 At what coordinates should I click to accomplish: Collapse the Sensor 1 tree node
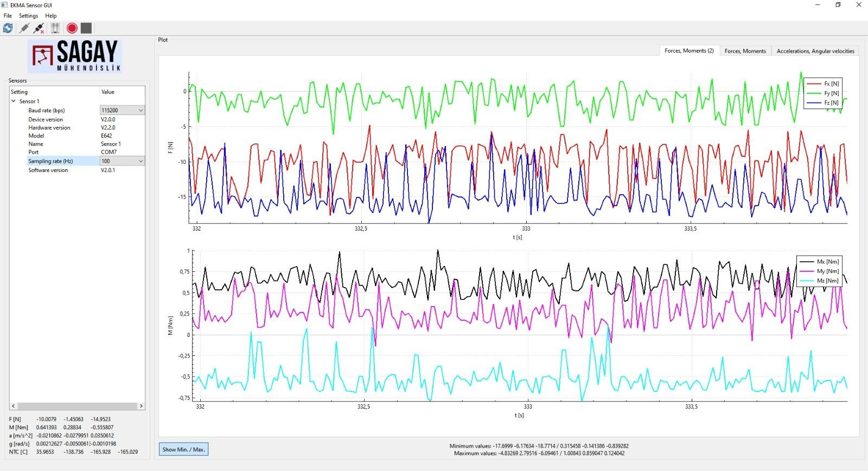(x=14, y=101)
